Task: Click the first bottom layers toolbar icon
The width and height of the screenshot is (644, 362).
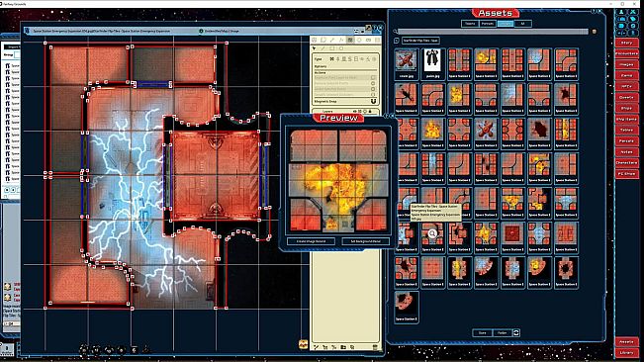Action: click(316, 347)
